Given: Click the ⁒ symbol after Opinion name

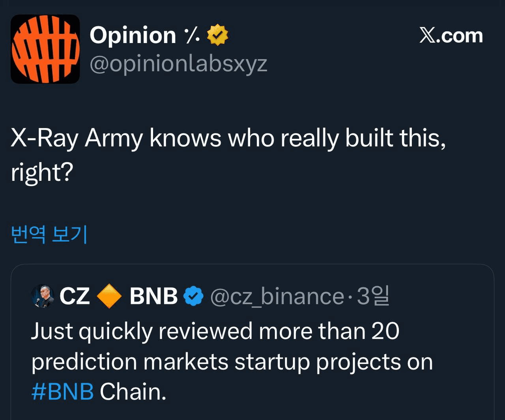Looking at the screenshot, I should [x=192, y=36].
